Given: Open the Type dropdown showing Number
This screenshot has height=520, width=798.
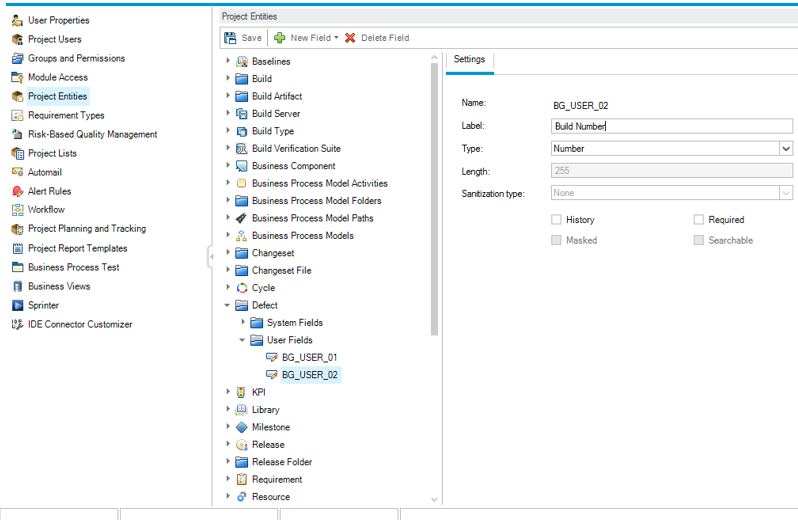Looking at the screenshot, I should coord(785,149).
